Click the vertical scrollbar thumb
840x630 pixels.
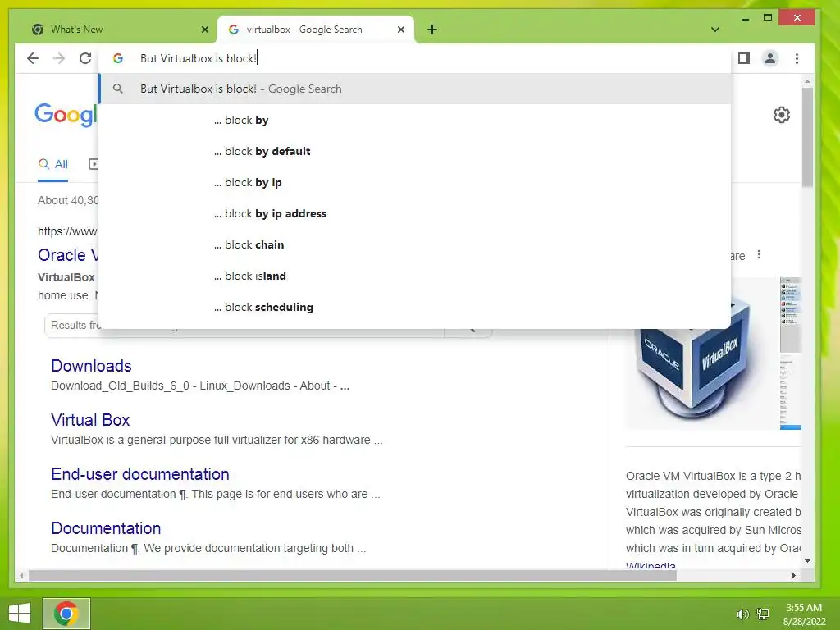pos(807,137)
